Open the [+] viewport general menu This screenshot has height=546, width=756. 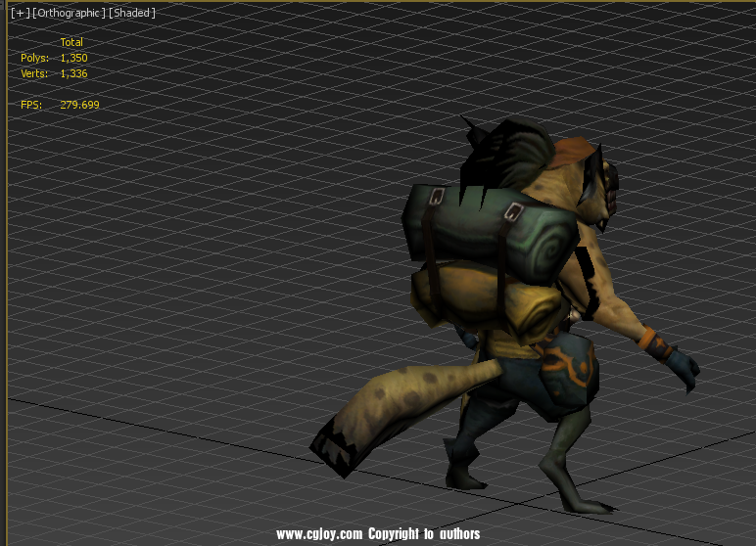(x=20, y=13)
